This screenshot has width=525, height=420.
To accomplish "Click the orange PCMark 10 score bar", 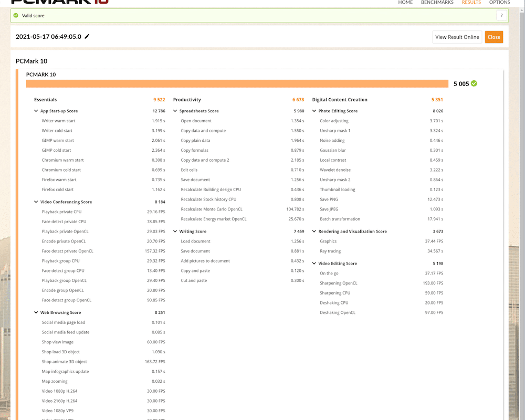I will 237,83.
